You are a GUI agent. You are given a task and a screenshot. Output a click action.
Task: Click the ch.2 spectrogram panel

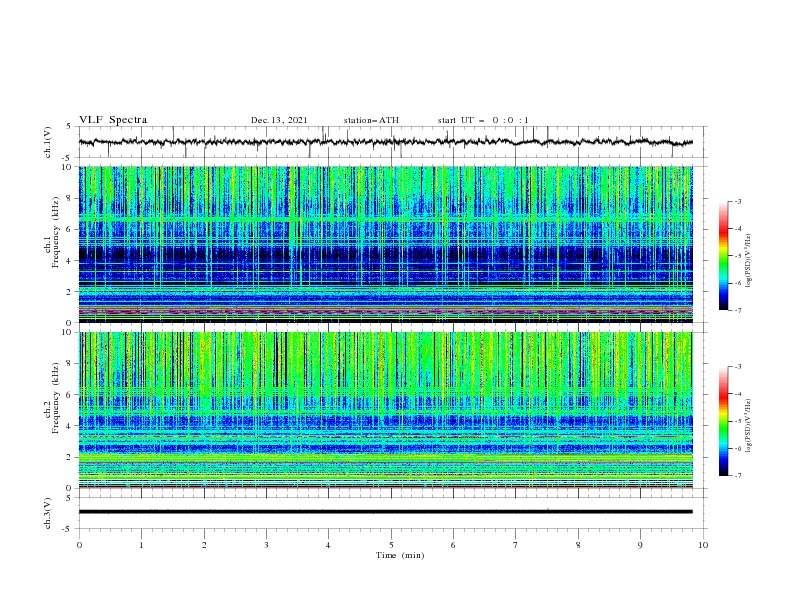coord(386,410)
